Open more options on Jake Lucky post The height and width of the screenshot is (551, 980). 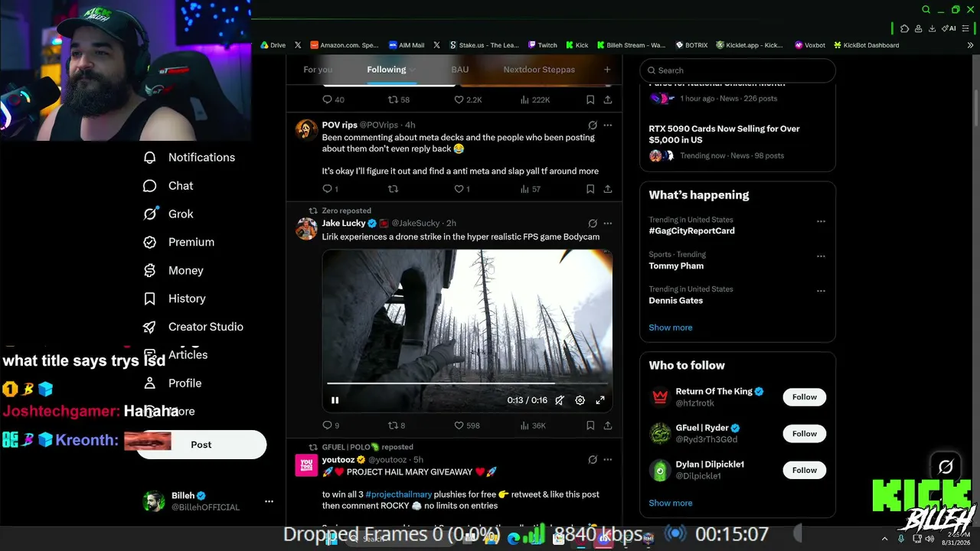point(608,223)
